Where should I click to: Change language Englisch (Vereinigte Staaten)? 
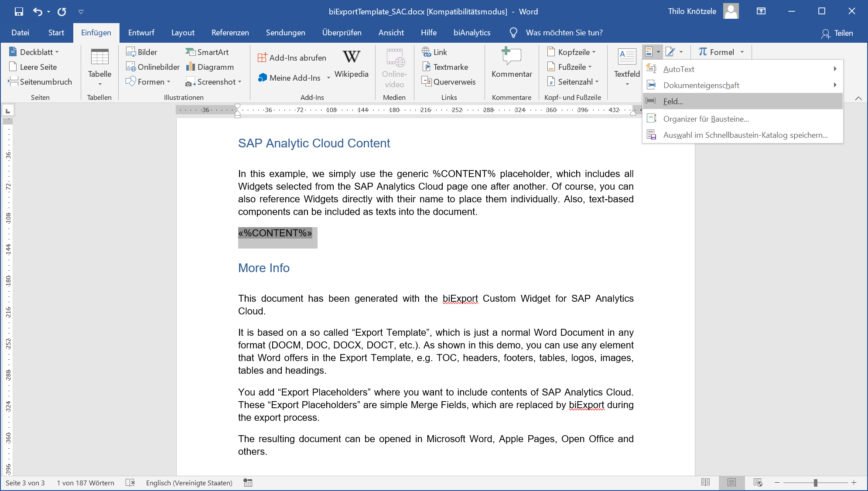(x=189, y=483)
